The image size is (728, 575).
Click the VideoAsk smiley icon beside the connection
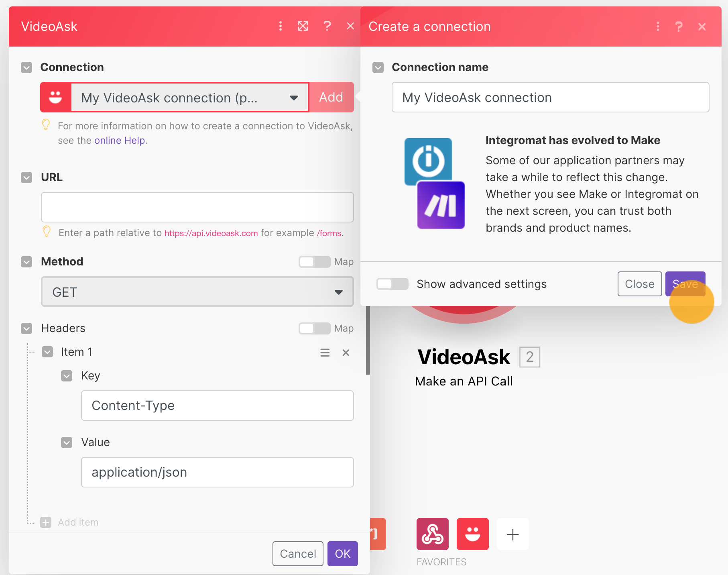pos(55,97)
